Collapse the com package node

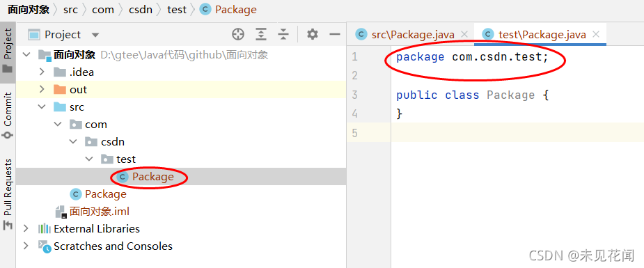57,125
